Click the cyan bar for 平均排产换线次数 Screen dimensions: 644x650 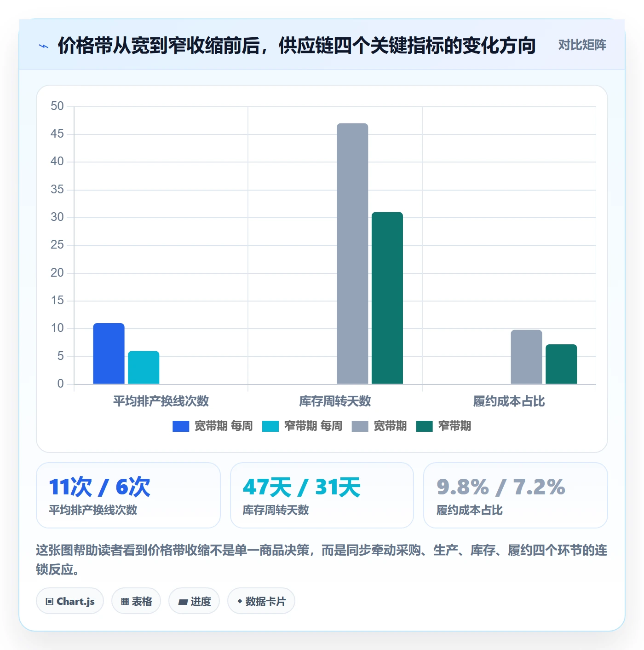coord(144,367)
